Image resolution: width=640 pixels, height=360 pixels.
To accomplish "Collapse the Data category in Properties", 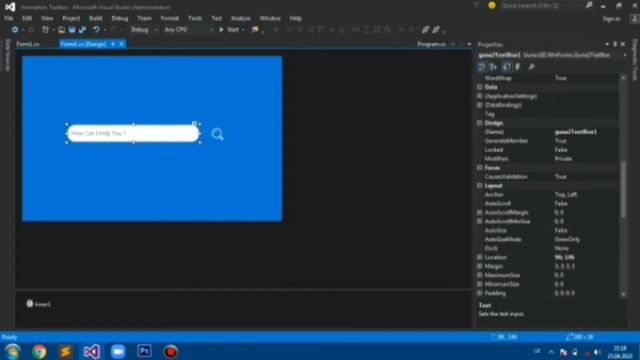I will click(480, 87).
